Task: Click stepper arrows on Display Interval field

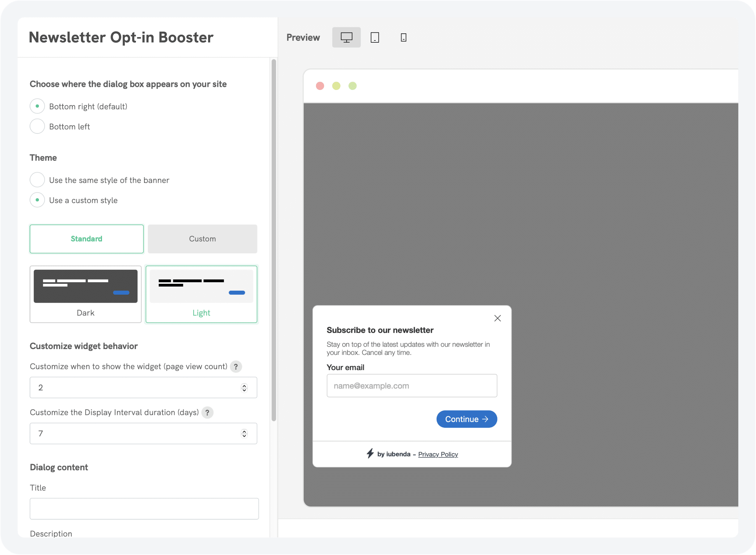Action: coord(244,434)
